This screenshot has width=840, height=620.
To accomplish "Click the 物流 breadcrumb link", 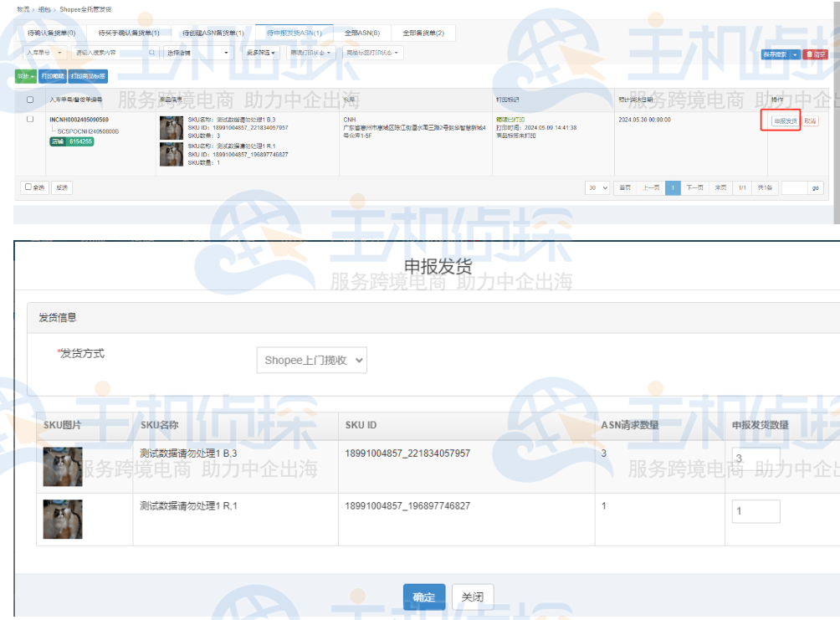I will [x=23, y=10].
